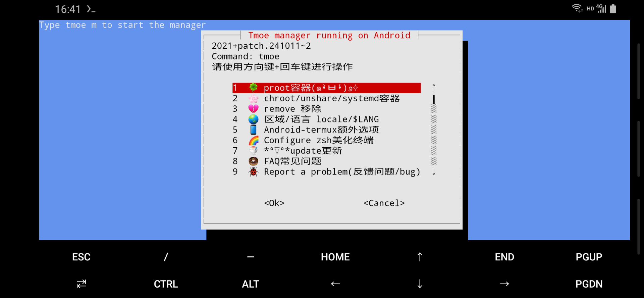644x298 pixels.
Task: Click the ladybug Report a problem icon
Action: point(253,172)
